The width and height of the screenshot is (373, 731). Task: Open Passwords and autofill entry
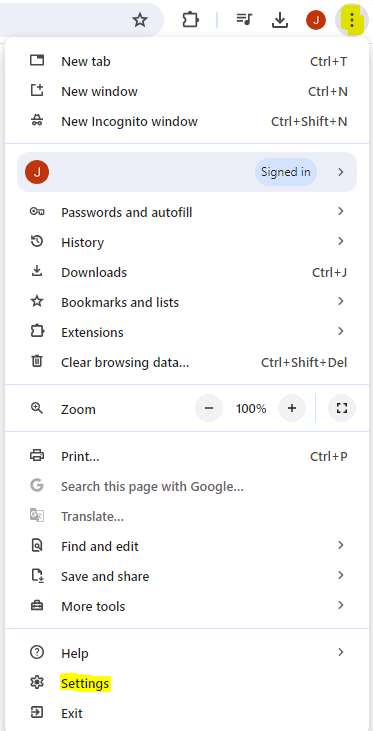pyautogui.click(x=186, y=212)
